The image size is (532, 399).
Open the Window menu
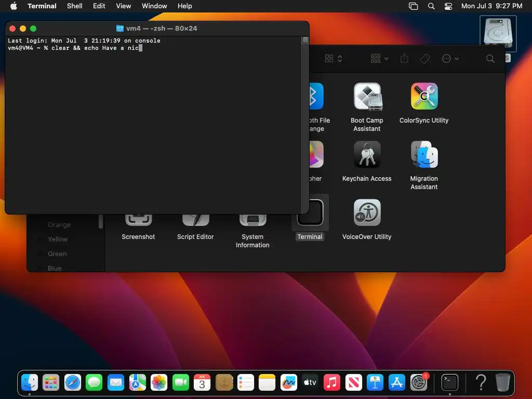pos(154,6)
